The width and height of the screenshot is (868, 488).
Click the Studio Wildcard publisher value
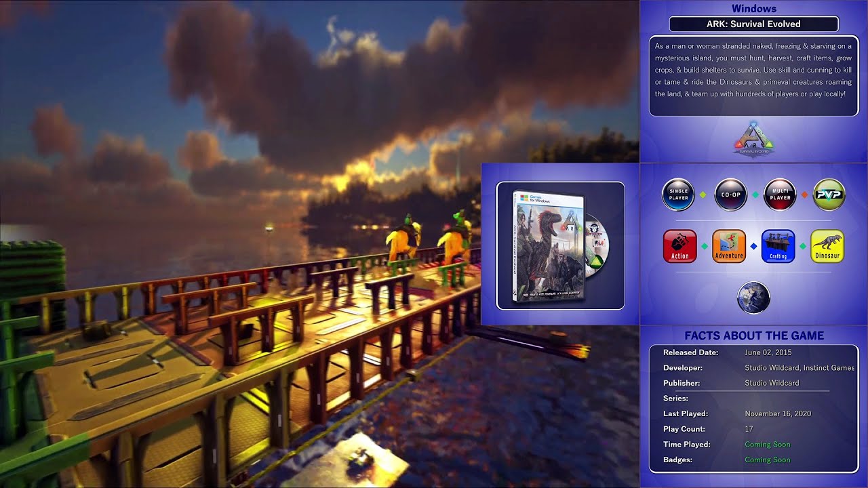(772, 383)
